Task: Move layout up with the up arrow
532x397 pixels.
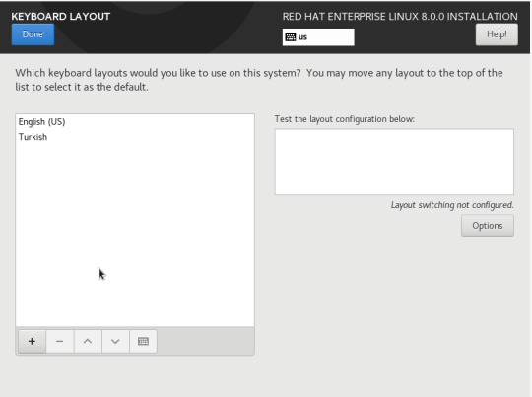Action: (88, 341)
